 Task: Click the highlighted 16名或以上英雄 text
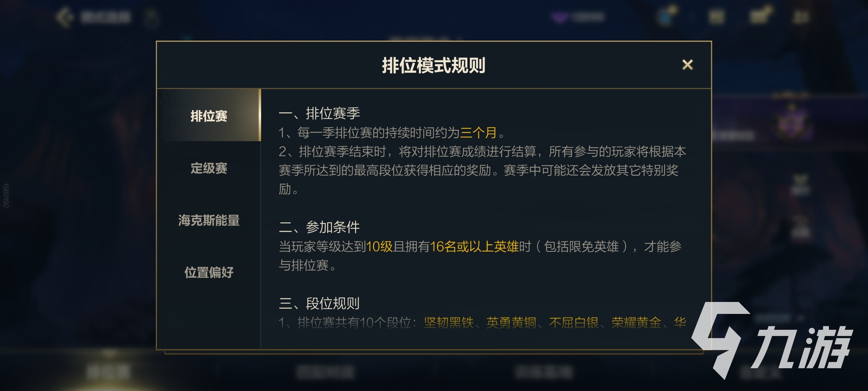[x=474, y=247]
